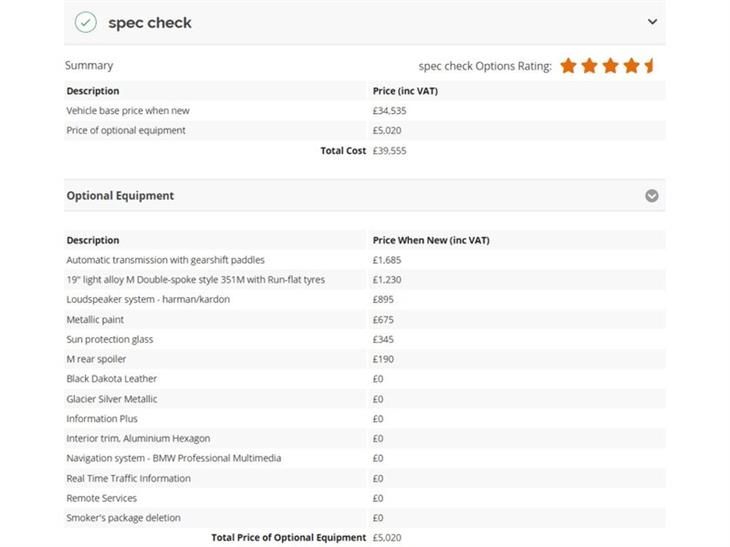Click the Metallic paint row

(x=365, y=319)
